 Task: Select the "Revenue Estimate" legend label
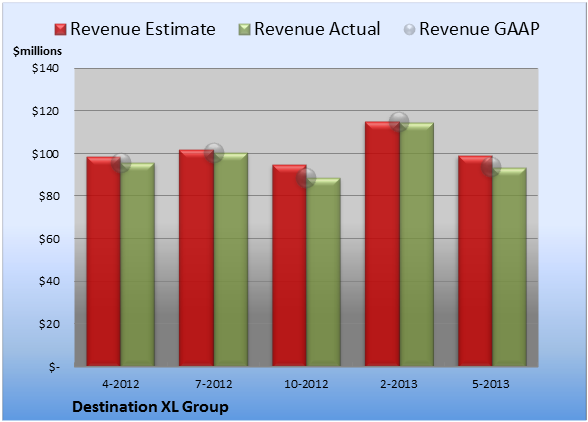[x=143, y=29]
